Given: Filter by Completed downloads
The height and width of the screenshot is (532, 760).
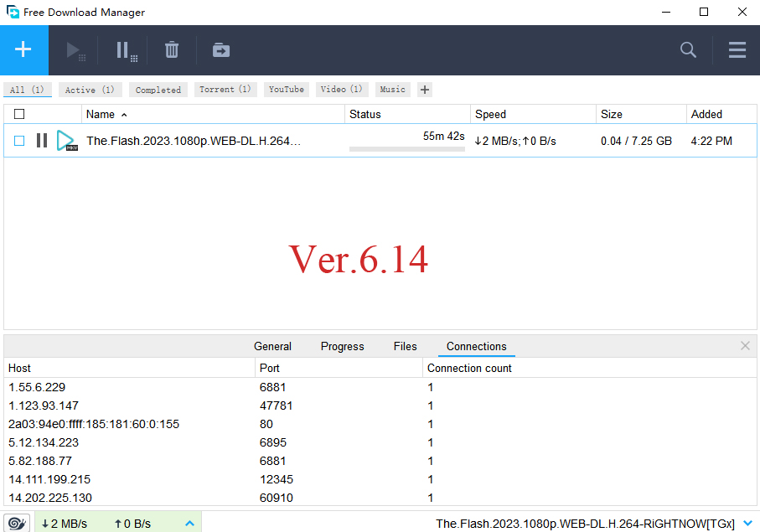Looking at the screenshot, I should pos(158,90).
